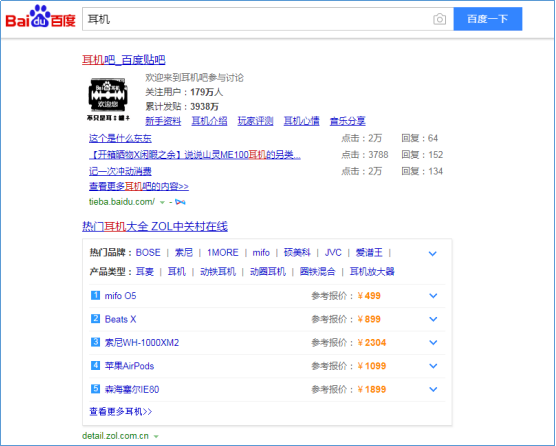Viewport: 556px width, 446px height.
Task: Select product type 圈铁混合
Action: point(317,272)
